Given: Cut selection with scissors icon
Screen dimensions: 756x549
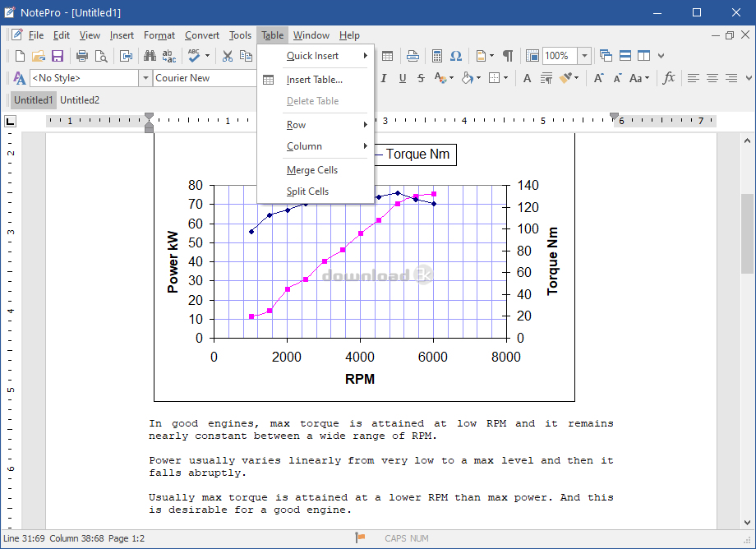Looking at the screenshot, I should pos(227,56).
